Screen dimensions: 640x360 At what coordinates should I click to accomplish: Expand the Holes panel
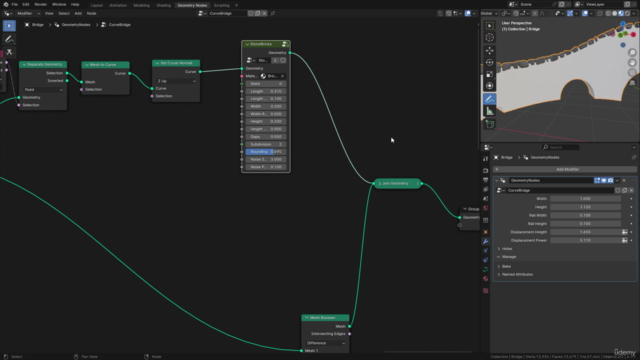pyautogui.click(x=499, y=249)
